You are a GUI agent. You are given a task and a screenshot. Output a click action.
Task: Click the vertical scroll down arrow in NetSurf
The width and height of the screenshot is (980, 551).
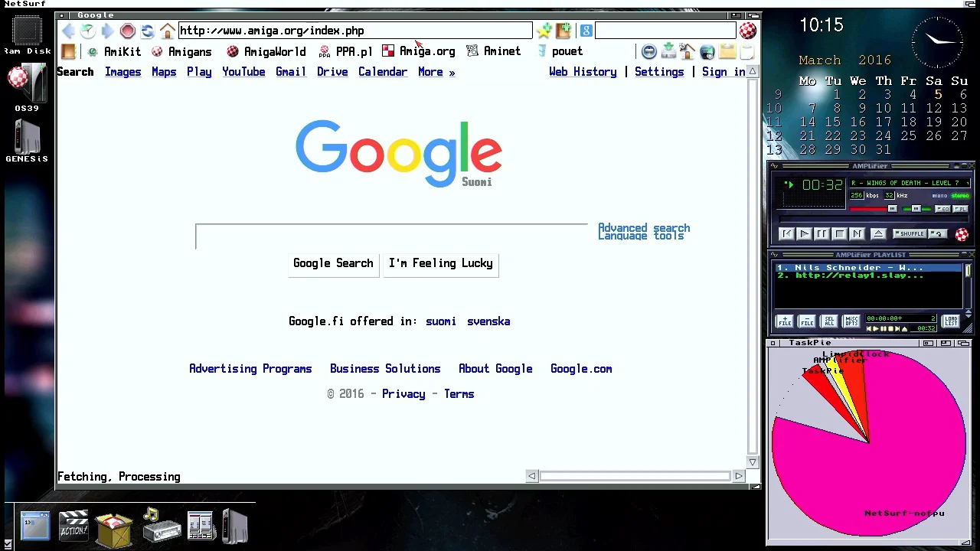[753, 462]
